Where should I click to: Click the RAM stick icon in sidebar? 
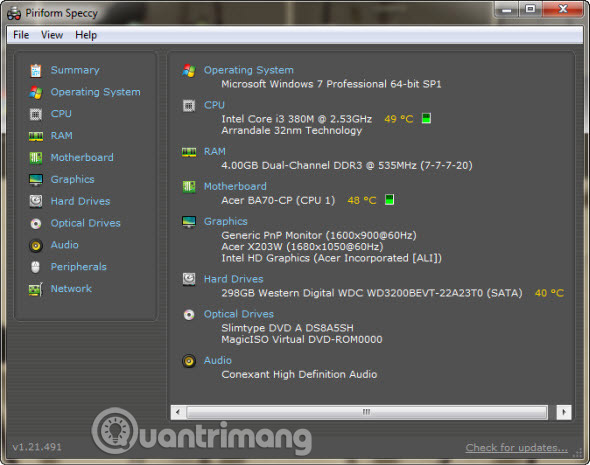point(36,136)
